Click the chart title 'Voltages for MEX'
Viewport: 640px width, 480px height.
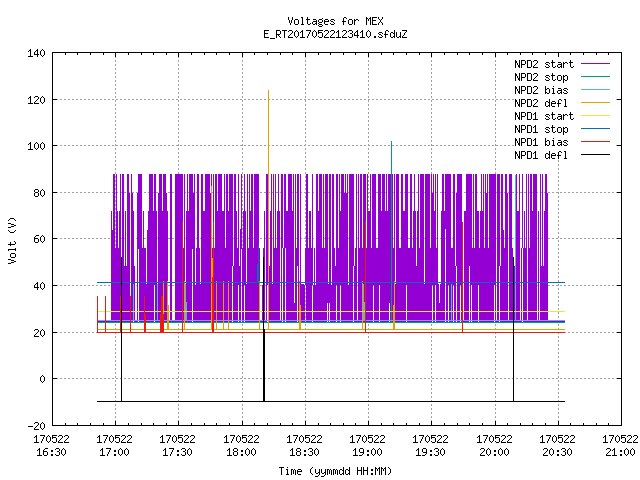point(335,21)
